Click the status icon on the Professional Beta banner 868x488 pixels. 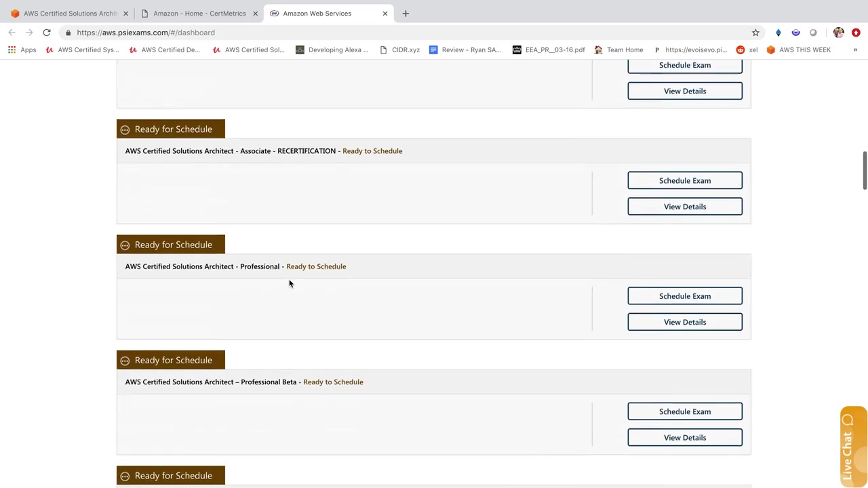(125, 361)
